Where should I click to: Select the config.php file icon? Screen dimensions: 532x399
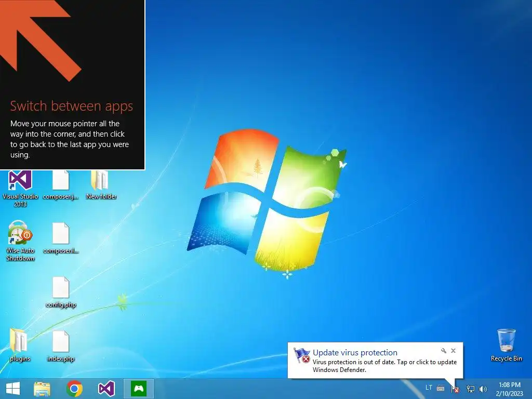(61, 292)
